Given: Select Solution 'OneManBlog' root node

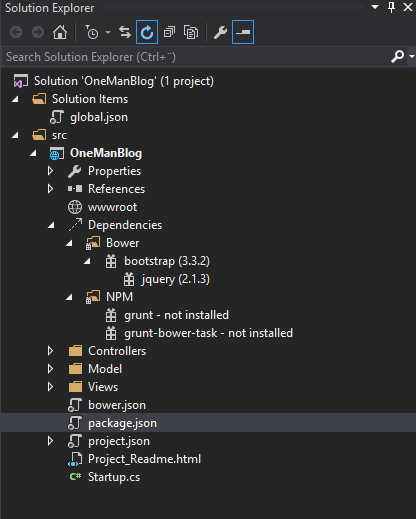Looking at the screenshot, I should [x=124, y=81].
